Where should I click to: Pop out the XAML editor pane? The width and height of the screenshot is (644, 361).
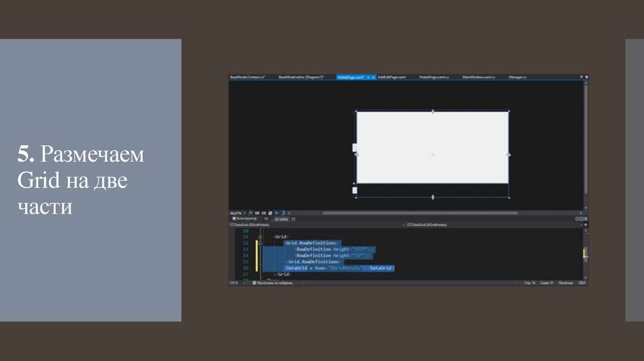pos(293,219)
